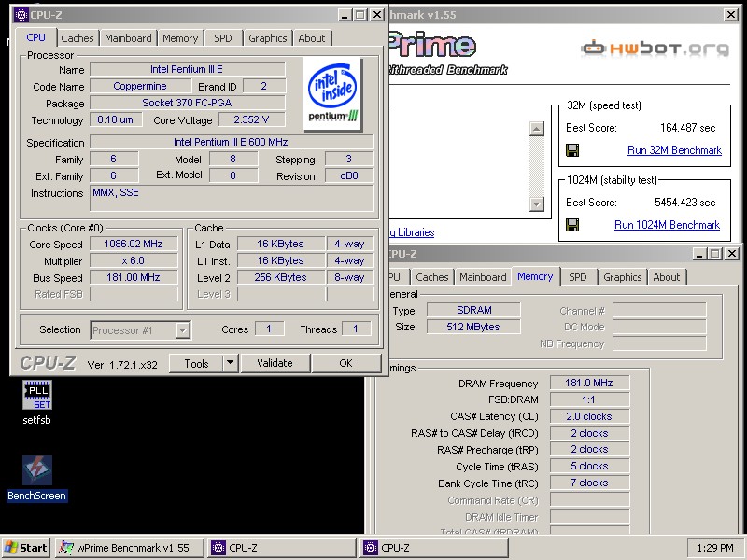Switch to Memory tab in front CPU-Z
This screenshot has width=747, height=560.
click(180, 38)
